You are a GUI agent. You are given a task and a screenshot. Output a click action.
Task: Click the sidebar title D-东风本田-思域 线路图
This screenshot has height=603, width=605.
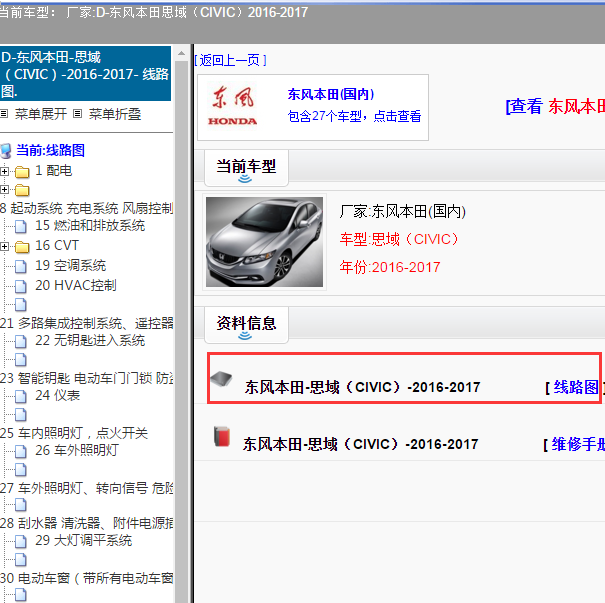point(85,74)
